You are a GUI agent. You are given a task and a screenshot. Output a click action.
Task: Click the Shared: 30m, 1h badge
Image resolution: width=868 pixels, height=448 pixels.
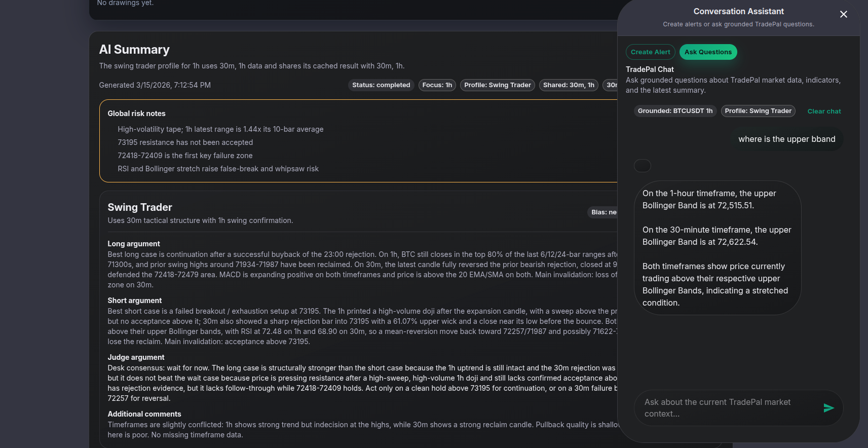point(569,85)
